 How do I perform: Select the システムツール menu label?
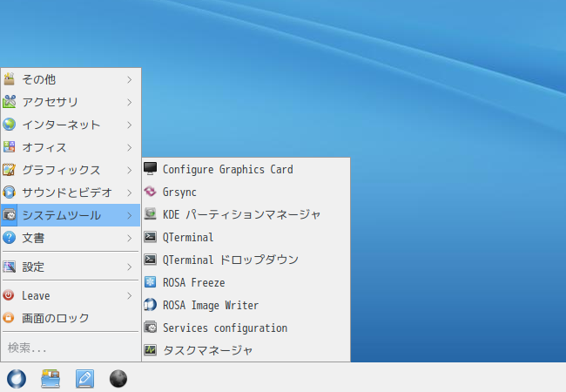(x=61, y=215)
